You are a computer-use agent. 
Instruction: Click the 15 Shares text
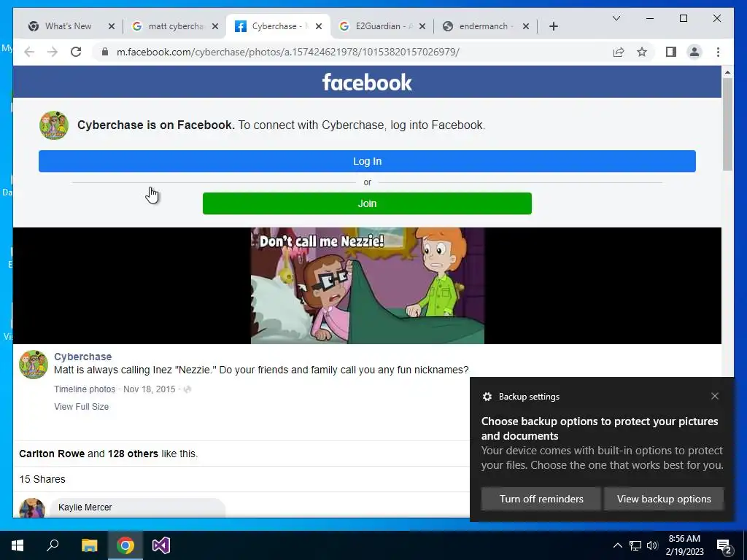[x=42, y=479]
